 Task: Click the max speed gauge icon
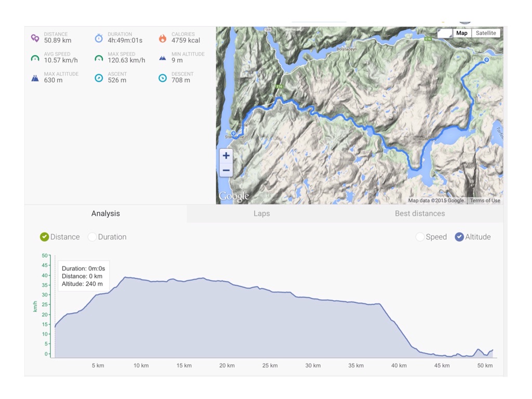99,58
